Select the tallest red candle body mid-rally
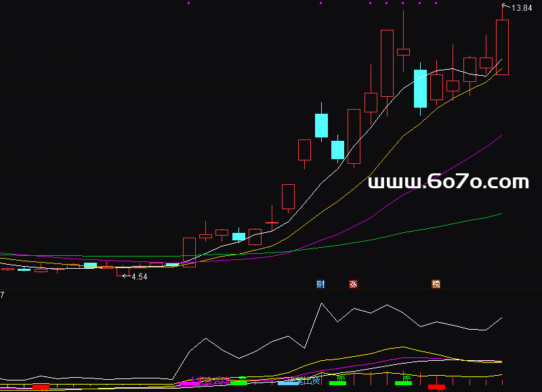 pyautogui.click(x=387, y=63)
